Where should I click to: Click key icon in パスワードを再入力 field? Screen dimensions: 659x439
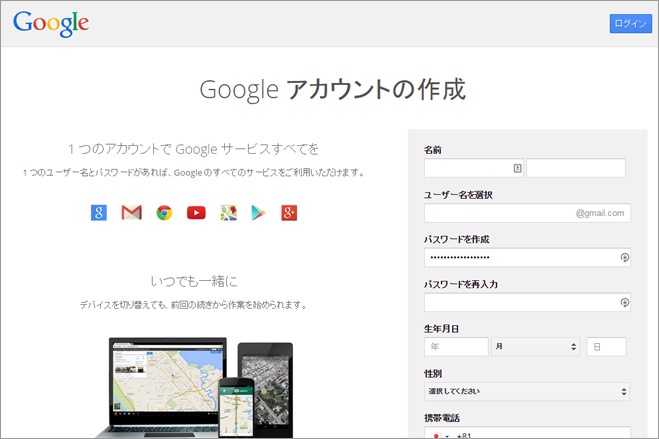point(625,302)
